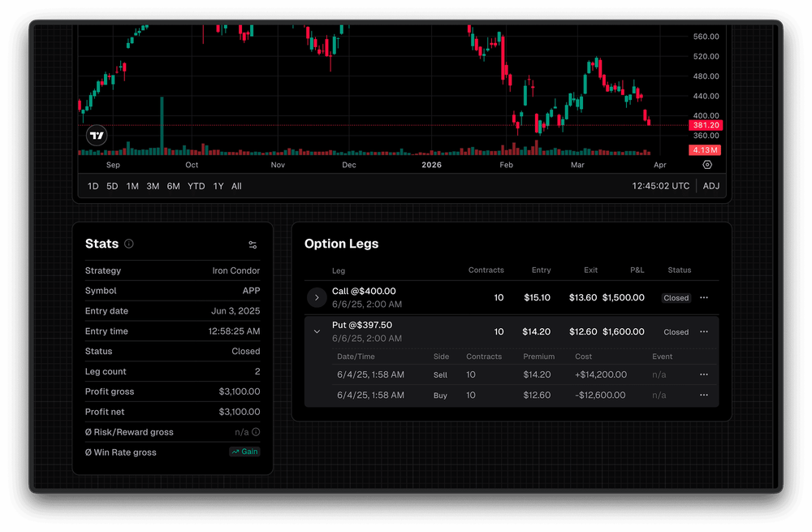Select YTD chart range
The width and height of the screenshot is (812, 532).
click(197, 186)
